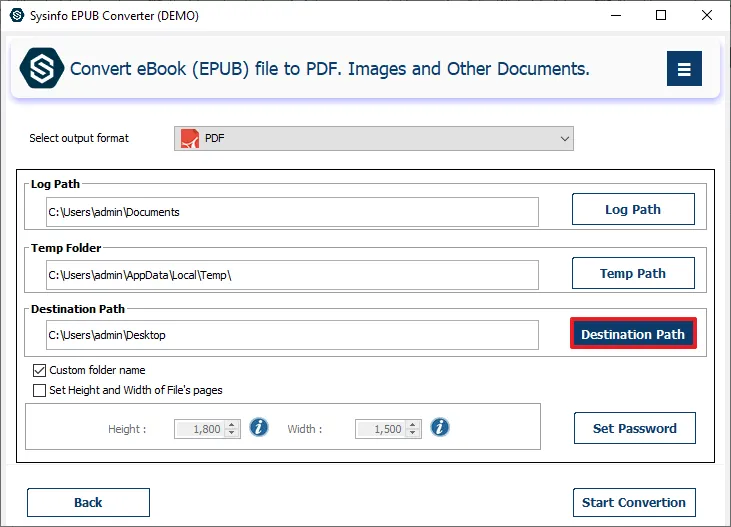Click the Width: label
The width and height of the screenshot is (731, 527).
click(304, 429)
